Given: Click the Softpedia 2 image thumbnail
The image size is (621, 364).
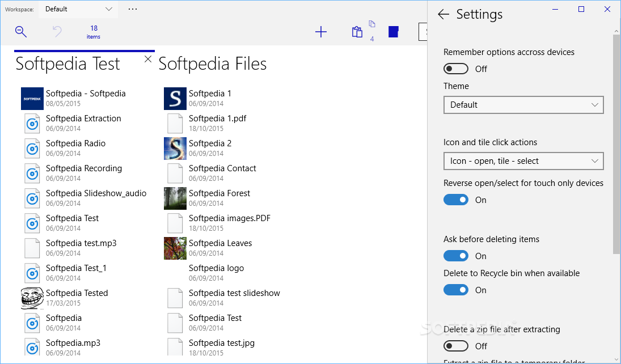Looking at the screenshot, I should (x=175, y=149).
